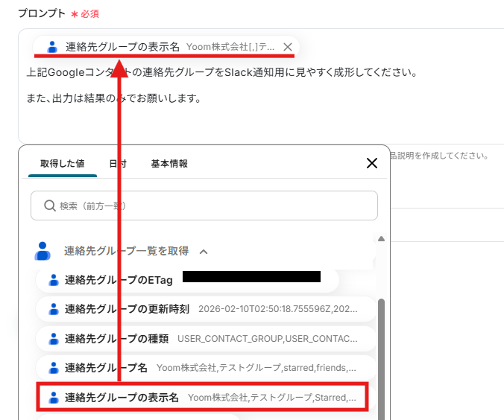The image size is (504, 420).
Task: Click the 連絡先グループ一覧を取得 section header
Action: pyautogui.click(x=126, y=251)
